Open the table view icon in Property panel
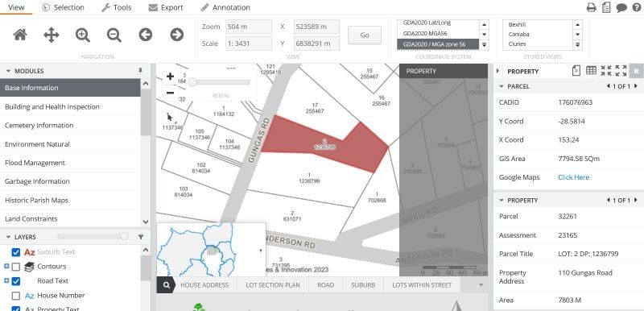 [x=591, y=71]
